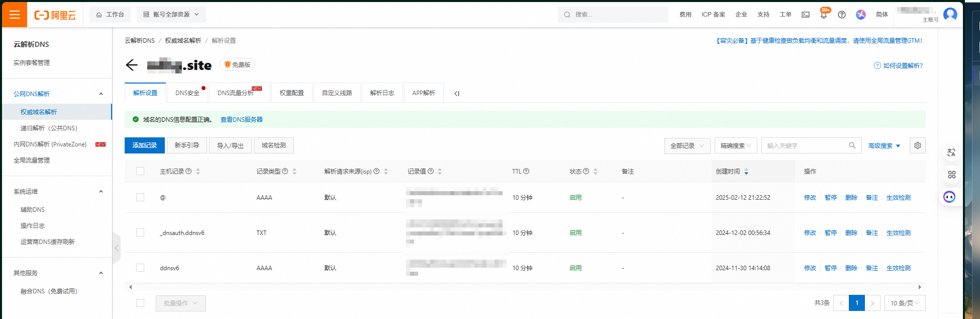Image resolution: width=980 pixels, height=319 pixels.
Task: Click the 添加记录 button
Action: [x=145, y=145]
